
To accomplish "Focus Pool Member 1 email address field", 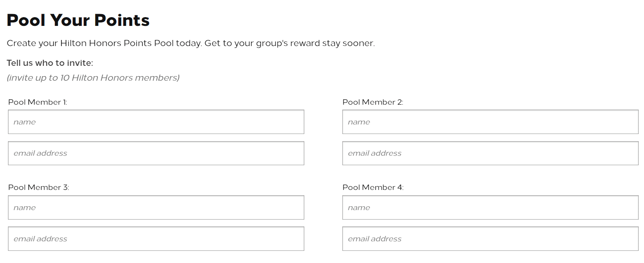I will coord(156,153).
